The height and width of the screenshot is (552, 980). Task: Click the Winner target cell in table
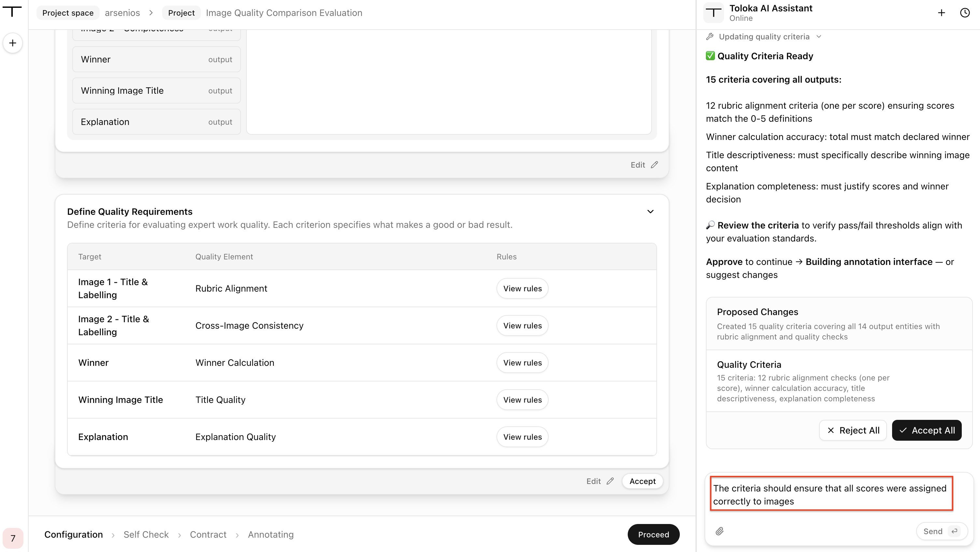[x=93, y=363]
